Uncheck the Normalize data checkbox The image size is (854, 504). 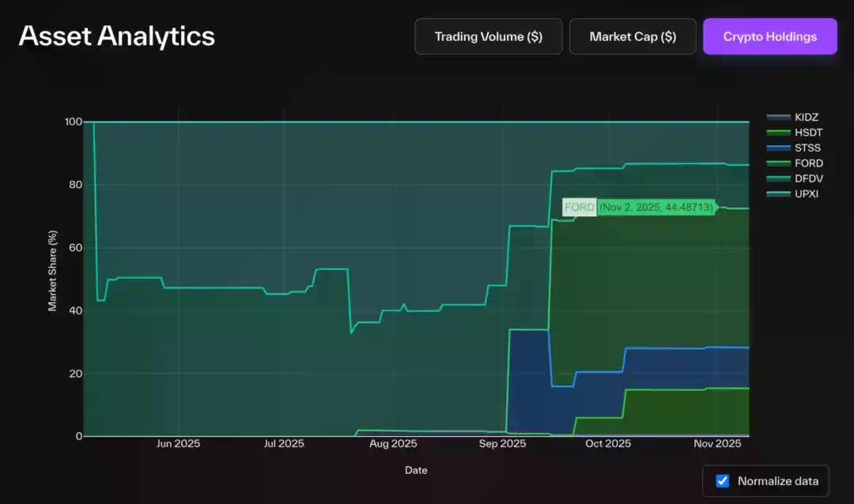[722, 481]
